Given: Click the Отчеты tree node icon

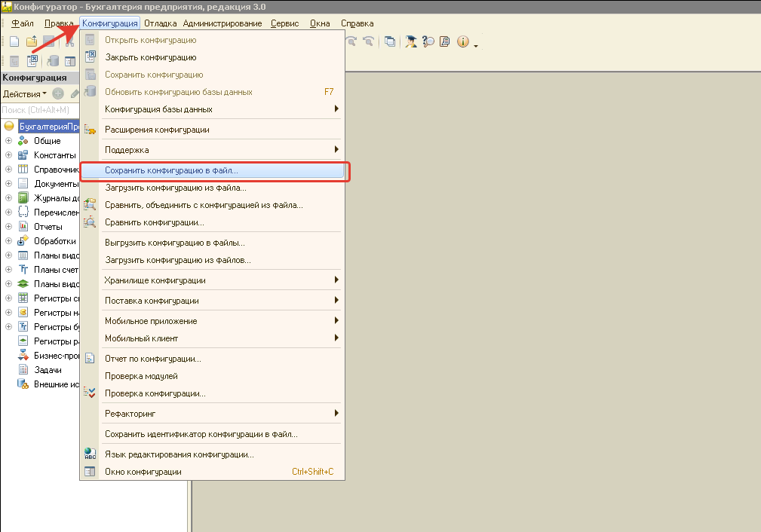Looking at the screenshot, I should (x=23, y=227).
